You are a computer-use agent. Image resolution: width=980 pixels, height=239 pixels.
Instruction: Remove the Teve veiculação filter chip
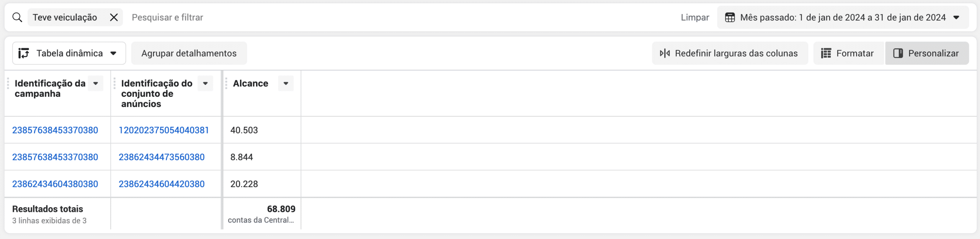[114, 17]
